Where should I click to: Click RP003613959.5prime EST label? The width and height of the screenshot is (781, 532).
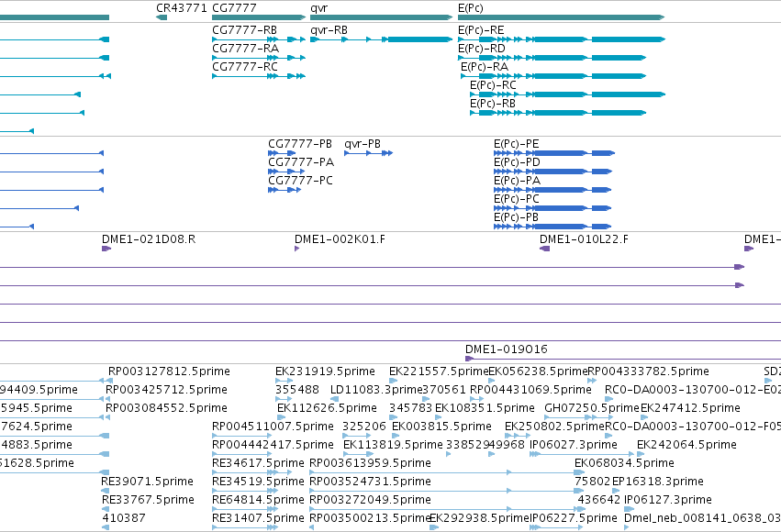click(x=370, y=463)
